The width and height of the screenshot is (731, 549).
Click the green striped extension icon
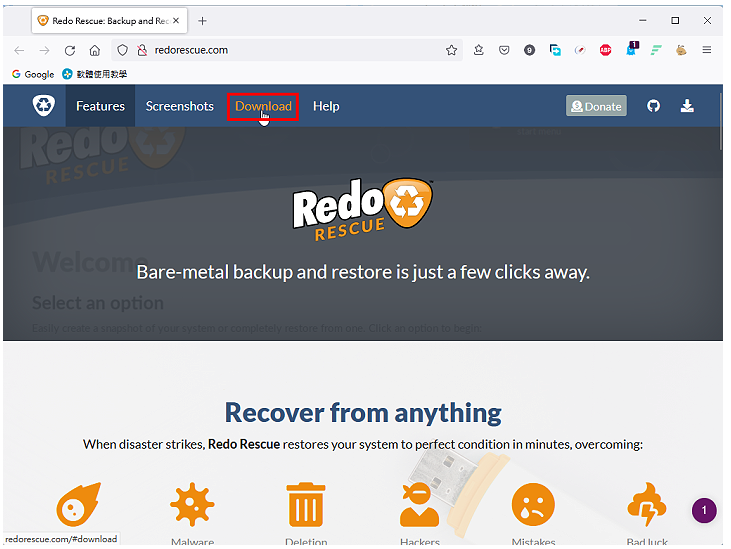point(656,50)
